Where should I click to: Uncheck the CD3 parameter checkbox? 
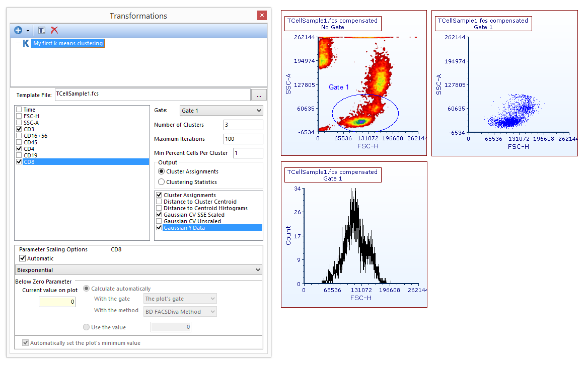point(19,129)
